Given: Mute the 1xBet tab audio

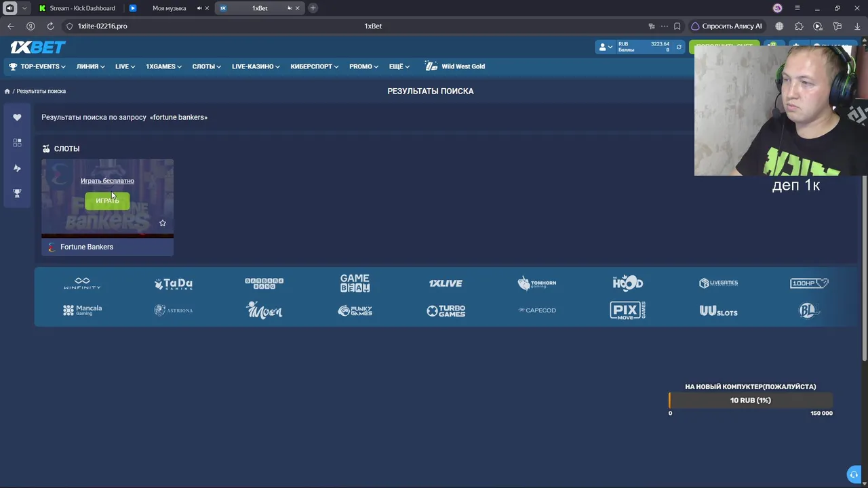Looking at the screenshot, I should click(x=290, y=8).
